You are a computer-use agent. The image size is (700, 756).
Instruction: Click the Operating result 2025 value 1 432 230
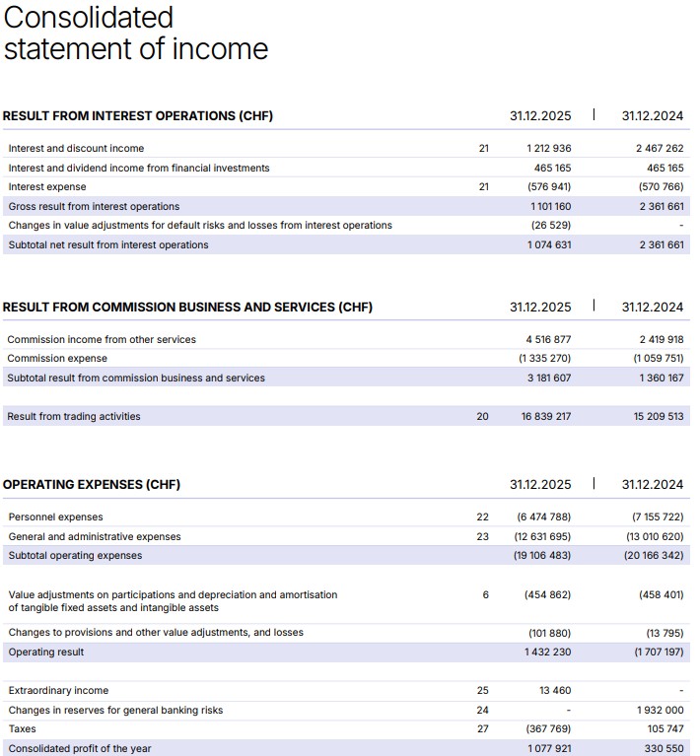(549, 652)
